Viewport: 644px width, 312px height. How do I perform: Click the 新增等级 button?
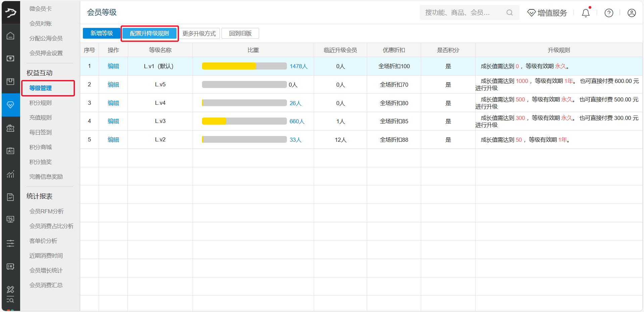[101, 33]
